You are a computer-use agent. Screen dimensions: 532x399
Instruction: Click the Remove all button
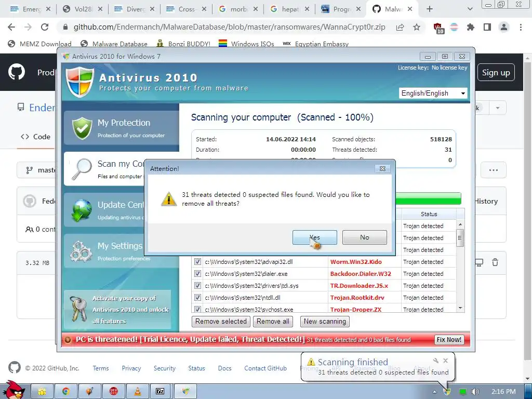273,321
